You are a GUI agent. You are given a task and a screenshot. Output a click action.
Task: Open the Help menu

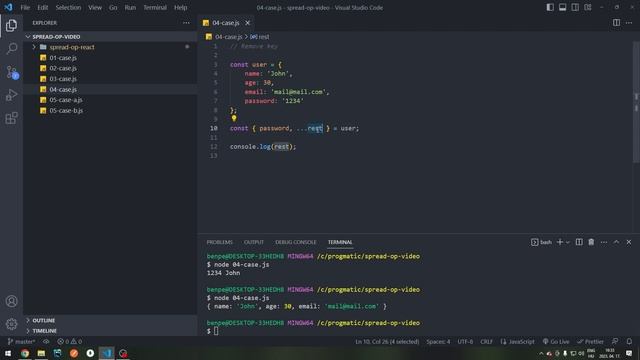click(180, 7)
